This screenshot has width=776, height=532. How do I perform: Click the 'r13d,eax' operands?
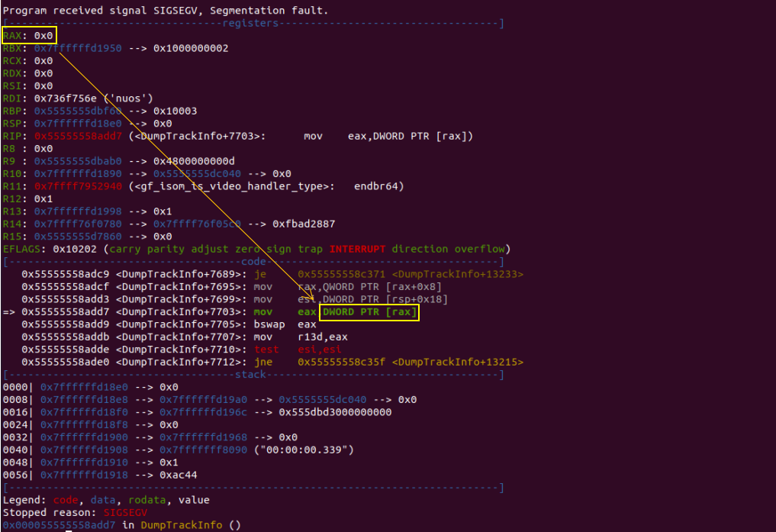323,337
